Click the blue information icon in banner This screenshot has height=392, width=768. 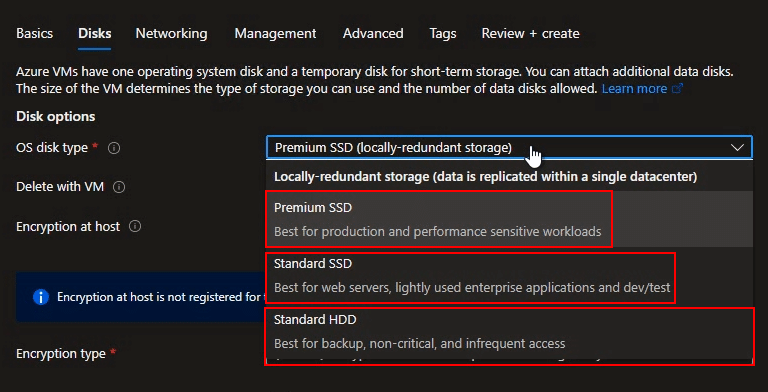click(x=41, y=297)
